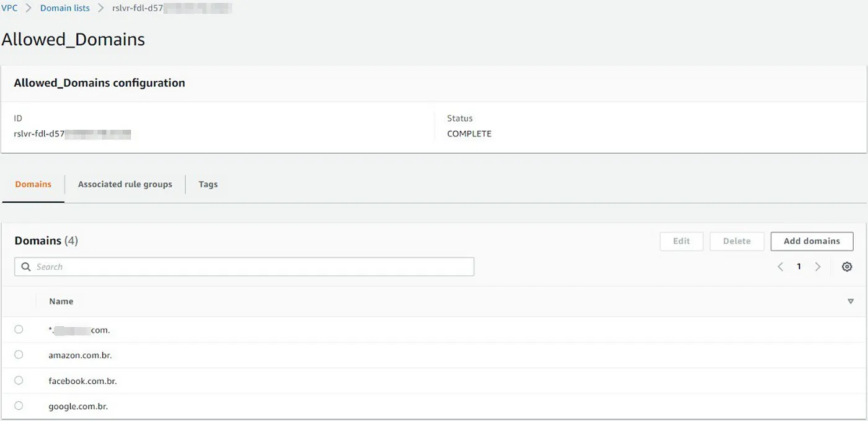The height and width of the screenshot is (421, 868).
Task: Open the Tags tab
Action: [x=208, y=184]
